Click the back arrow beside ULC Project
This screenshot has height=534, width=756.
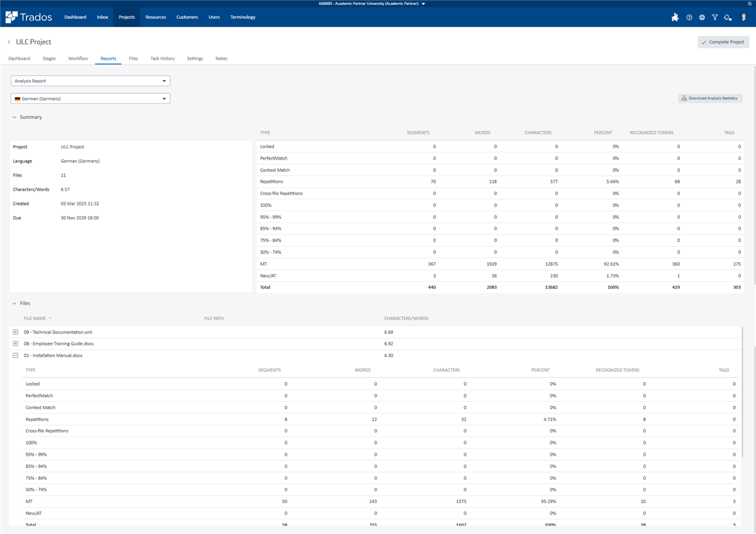coord(8,41)
